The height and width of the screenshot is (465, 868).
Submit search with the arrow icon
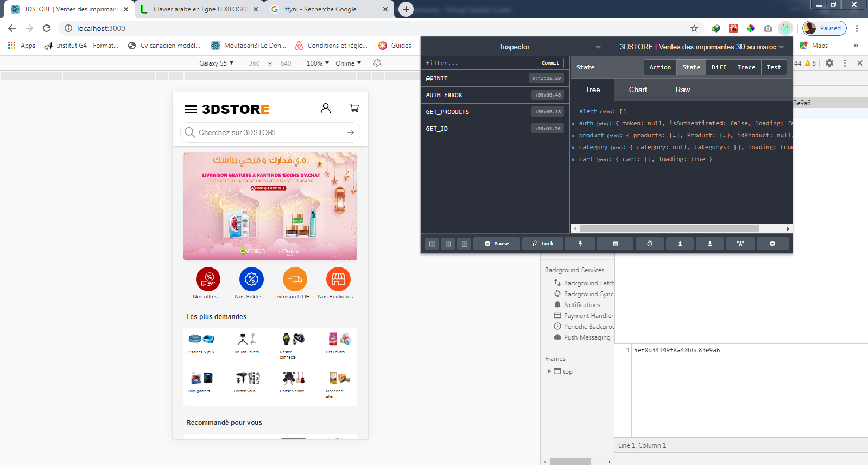pos(351,132)
